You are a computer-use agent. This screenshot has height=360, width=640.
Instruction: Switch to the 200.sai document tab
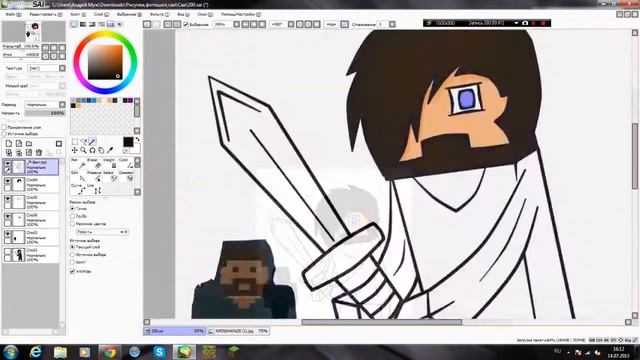coord(174,331)
